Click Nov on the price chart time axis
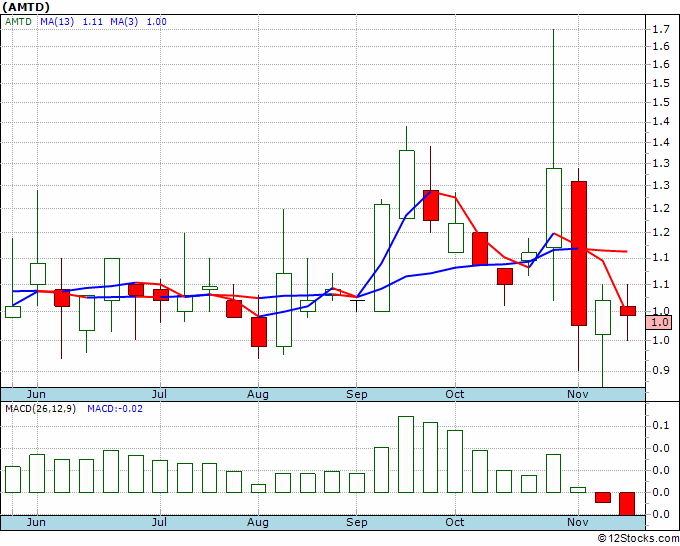The height and width of the screenshot is (546, 680). [578, 394]
